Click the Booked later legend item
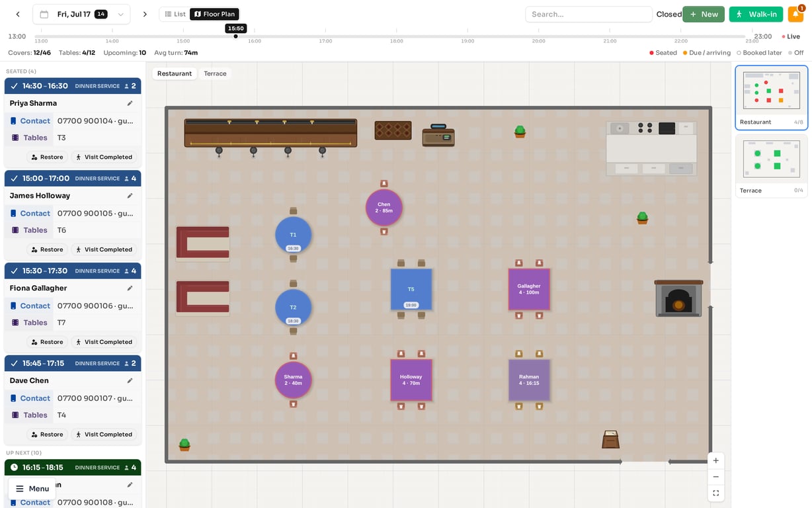Viewport: 812px width, 508px height. (x=759, y=53)
